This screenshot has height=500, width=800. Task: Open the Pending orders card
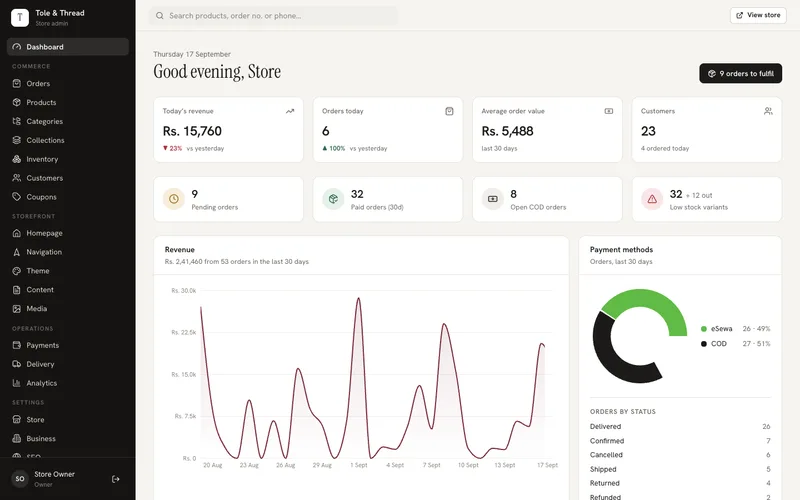tap(228, 199)
